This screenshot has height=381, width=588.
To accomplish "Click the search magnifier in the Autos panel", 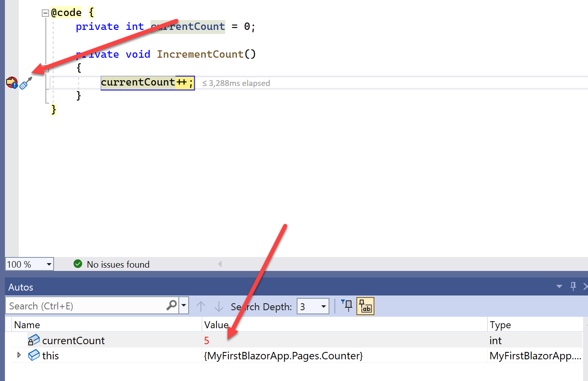I will tap(171, 306).
